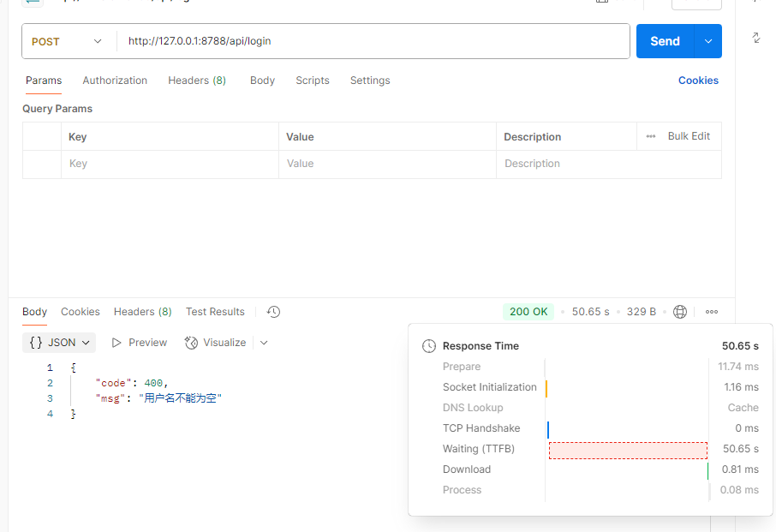Click the Visualize icon button
The image size is (776, 532).
click(x=191, y=343)
